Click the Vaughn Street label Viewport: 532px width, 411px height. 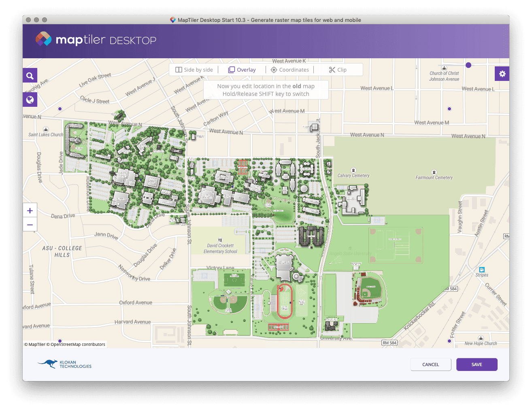click(460, 217)
